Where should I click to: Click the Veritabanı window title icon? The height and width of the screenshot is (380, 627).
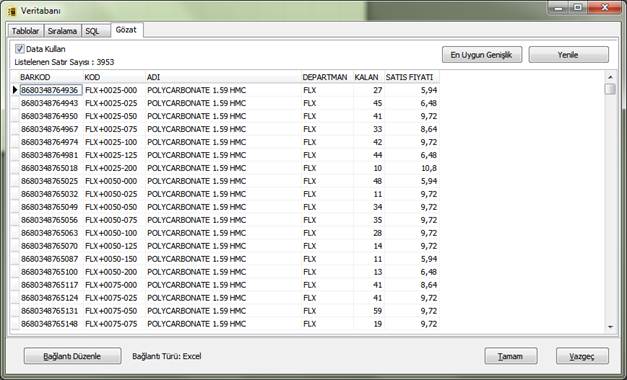12,11
